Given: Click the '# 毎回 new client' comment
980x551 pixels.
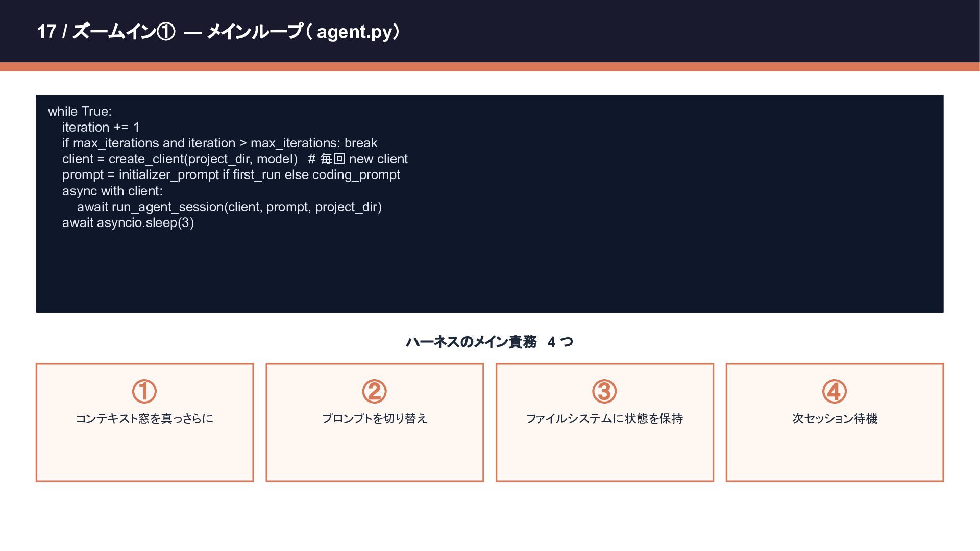Looking at the screenshot, I should point(358,159).
